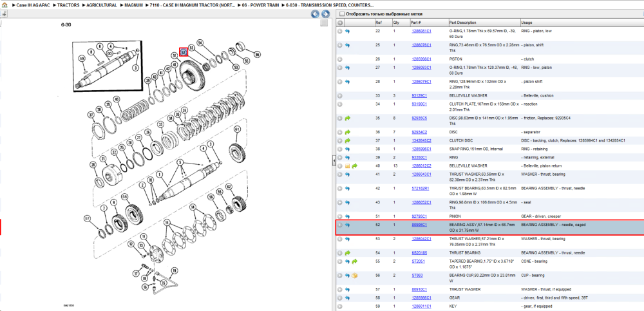Click green replacement arrow for ref 35 DISC

[x=348, y=118]
